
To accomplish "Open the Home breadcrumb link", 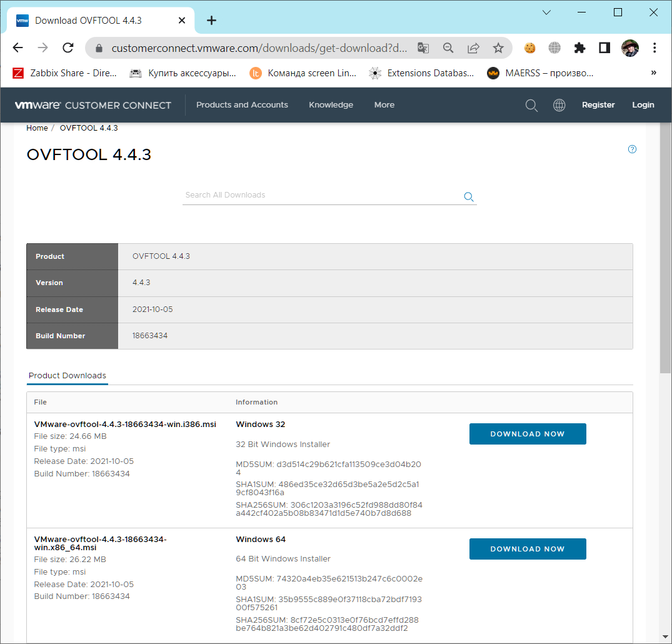I will 37,128.
